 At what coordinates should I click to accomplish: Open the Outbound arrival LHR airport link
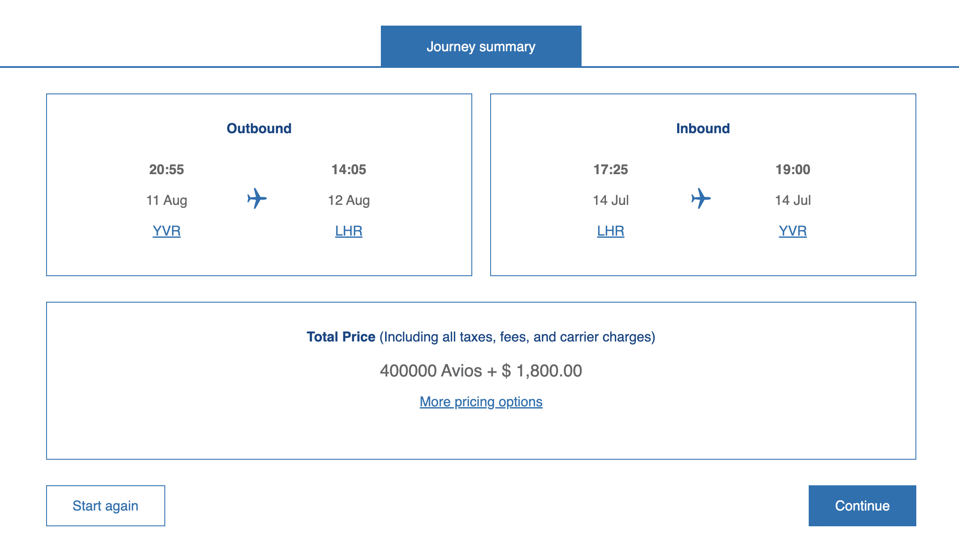pos(348,231)
